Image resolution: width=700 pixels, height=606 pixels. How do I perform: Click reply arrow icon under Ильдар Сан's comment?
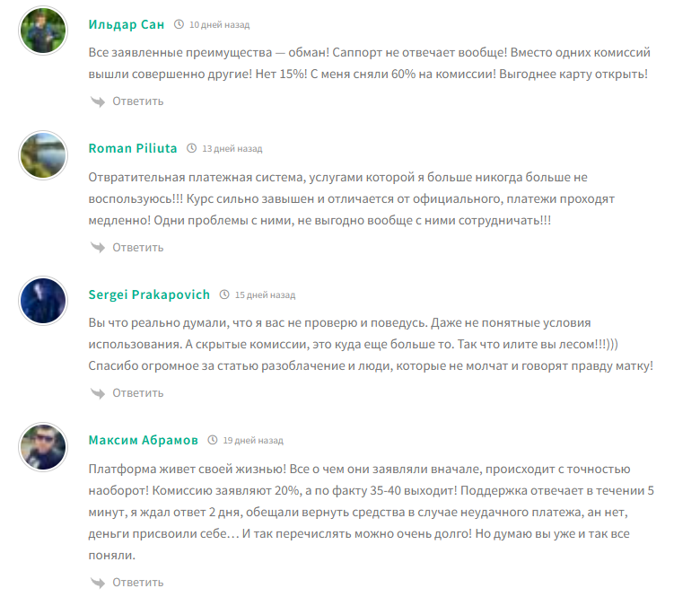(97, 101)
